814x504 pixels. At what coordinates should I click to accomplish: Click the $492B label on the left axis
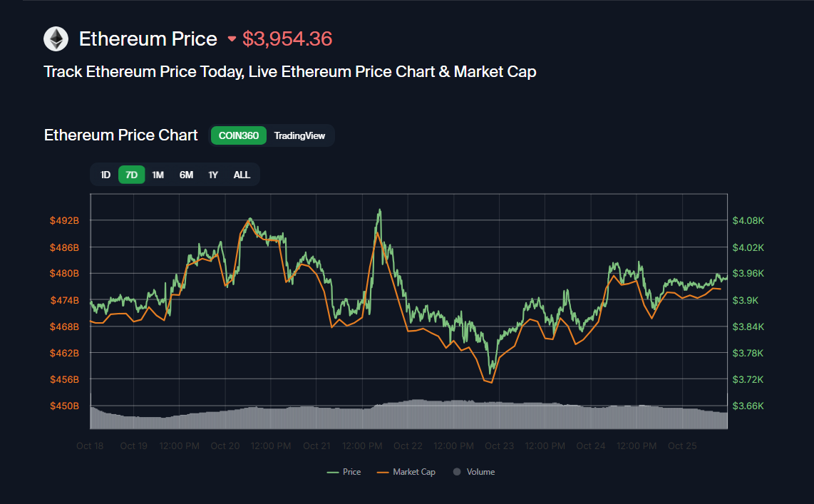pos(64,220)
